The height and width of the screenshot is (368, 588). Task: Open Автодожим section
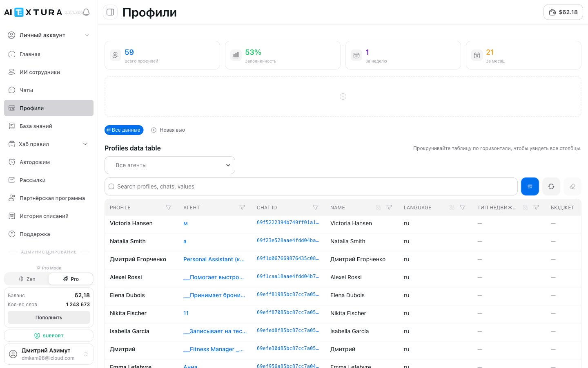point(49,162)
